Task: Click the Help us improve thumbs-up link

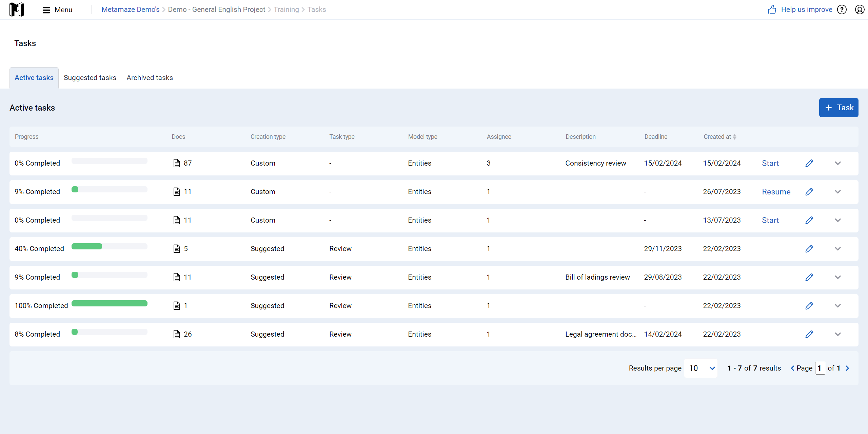Action: pyautogui.click(x=800, y=10)
